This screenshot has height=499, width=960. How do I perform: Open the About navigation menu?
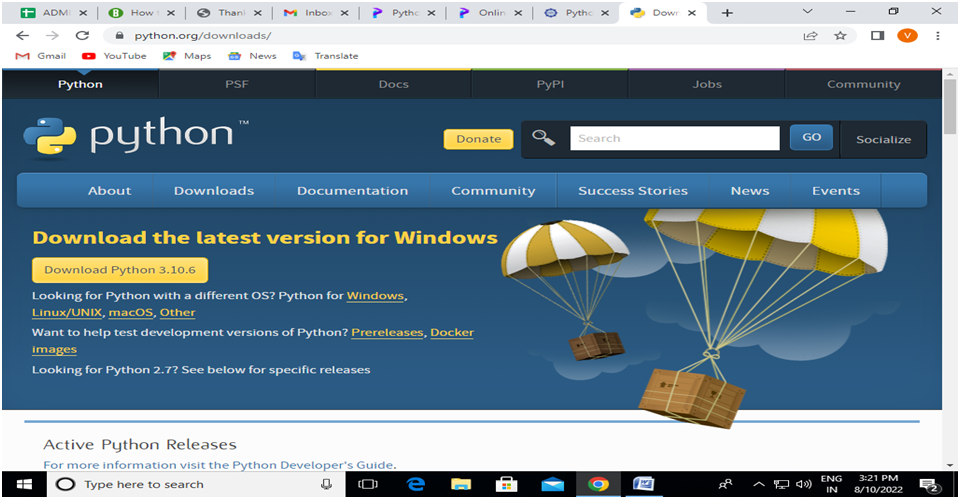click(110, 191)
